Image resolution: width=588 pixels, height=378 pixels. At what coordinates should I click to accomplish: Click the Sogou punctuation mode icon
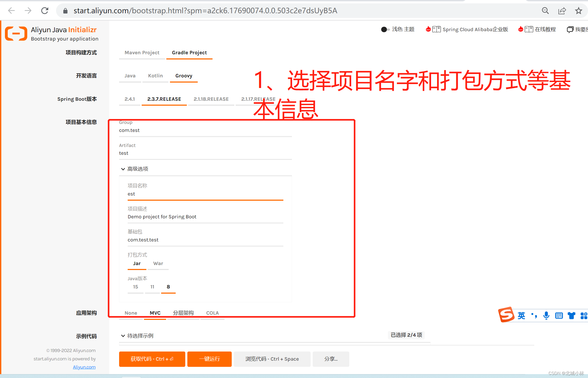point(534,316)
